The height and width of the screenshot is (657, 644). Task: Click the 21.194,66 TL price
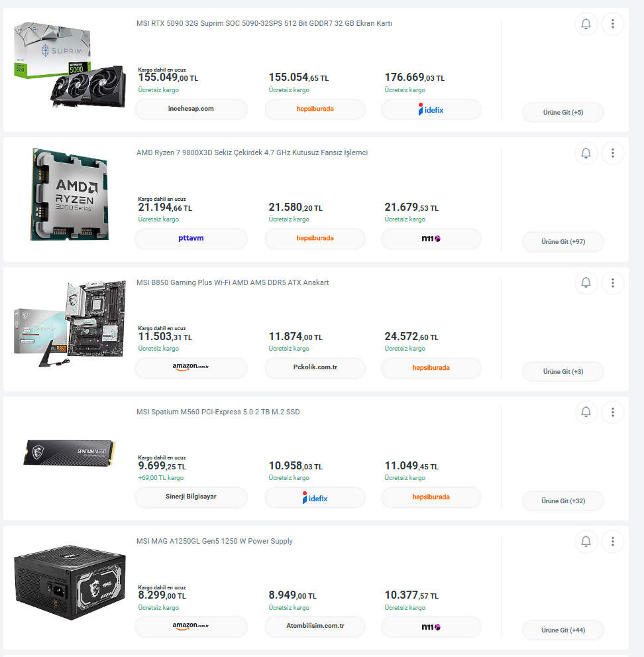tap(165, 208)
